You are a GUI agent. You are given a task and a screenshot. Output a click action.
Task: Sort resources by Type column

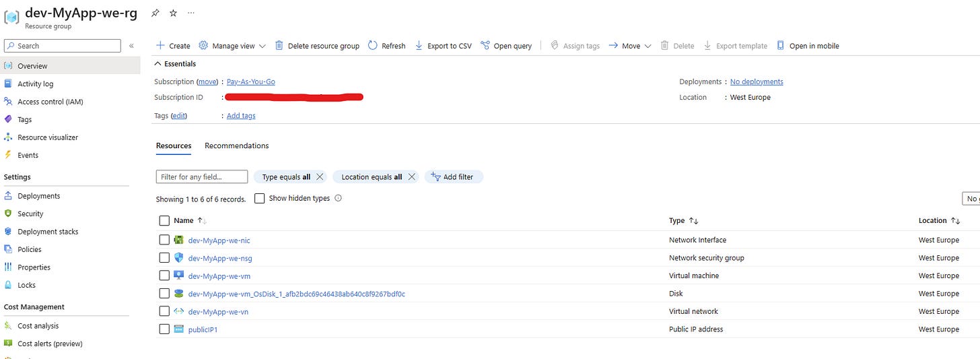pos(684,220)
